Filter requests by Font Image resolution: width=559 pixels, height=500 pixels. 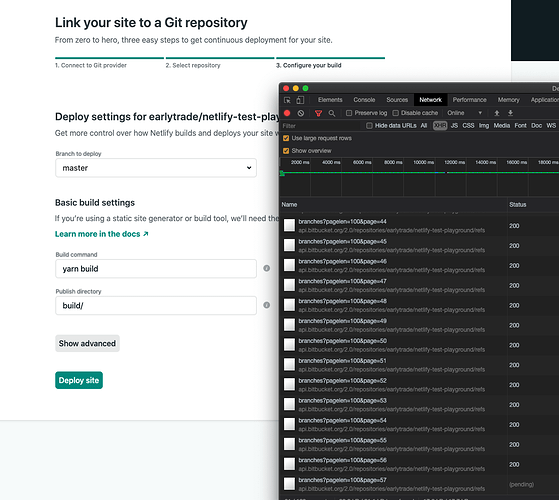point(520,125)
